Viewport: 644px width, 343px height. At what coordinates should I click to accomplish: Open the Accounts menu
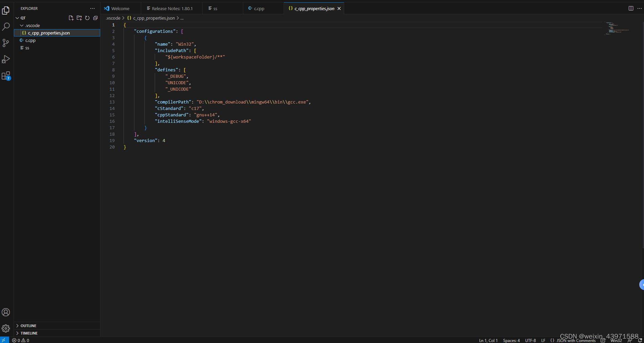(x=6, y=312)
